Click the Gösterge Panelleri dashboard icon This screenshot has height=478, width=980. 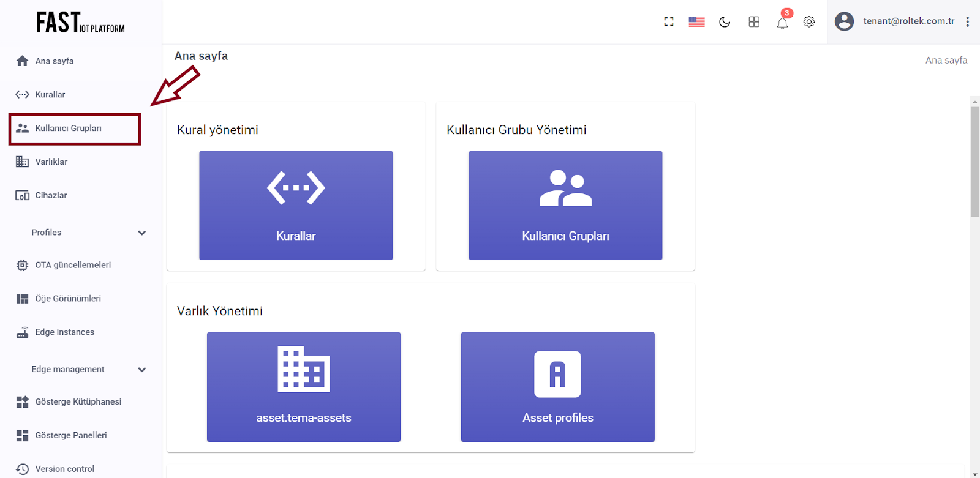[x=23, y=435]
